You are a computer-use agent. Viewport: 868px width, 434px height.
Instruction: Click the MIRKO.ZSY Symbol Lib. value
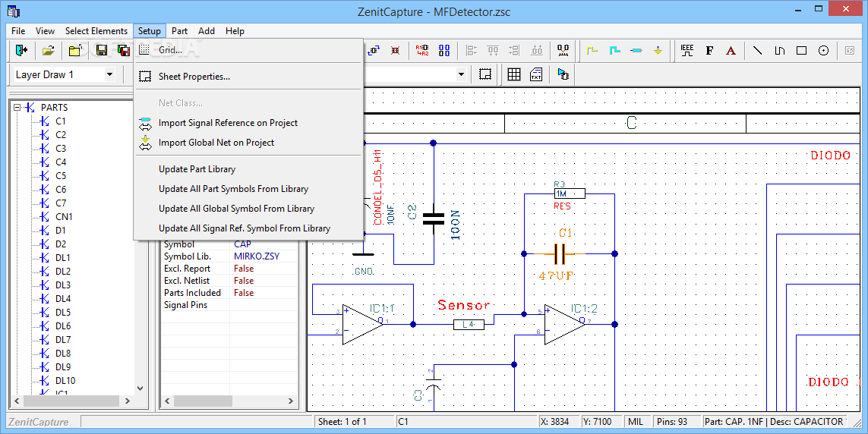click(x=257, y=256)
